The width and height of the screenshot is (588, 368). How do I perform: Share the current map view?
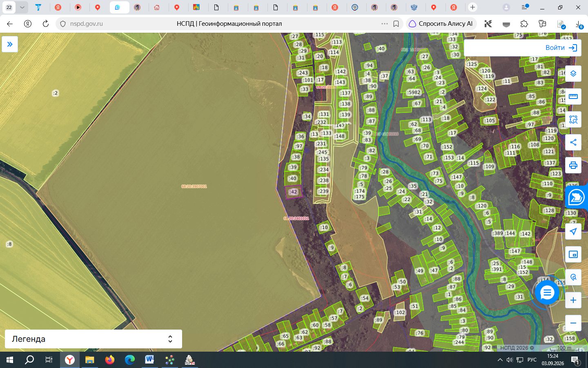573,142
